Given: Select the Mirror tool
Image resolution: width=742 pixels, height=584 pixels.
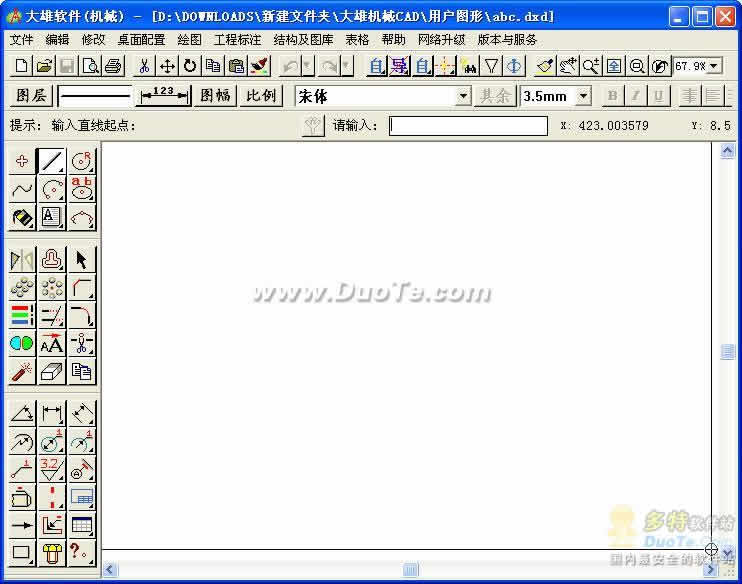Looking at the screenshot, I should pyautogui.click(x=22, y=260).
